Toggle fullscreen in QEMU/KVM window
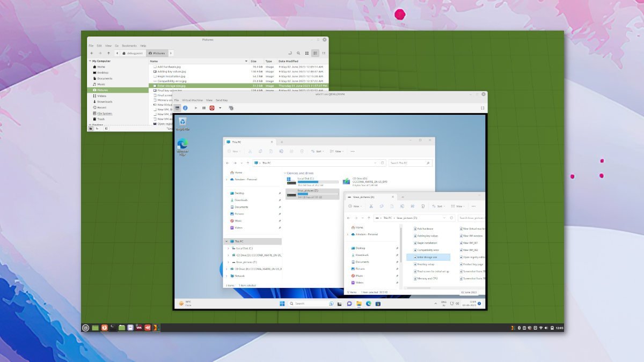Image resolution: width=644 pixels, height=362 pixels. tap(482, 108)
